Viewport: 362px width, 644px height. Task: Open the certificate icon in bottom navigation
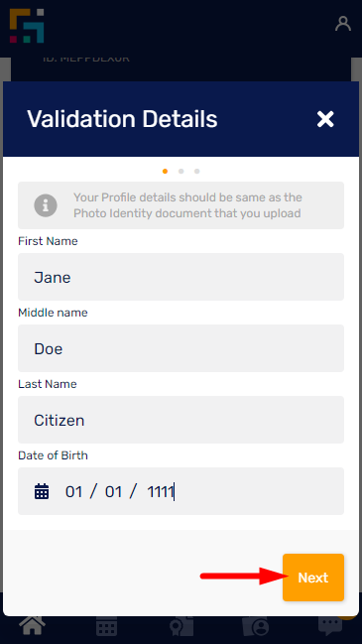[179, 627]
